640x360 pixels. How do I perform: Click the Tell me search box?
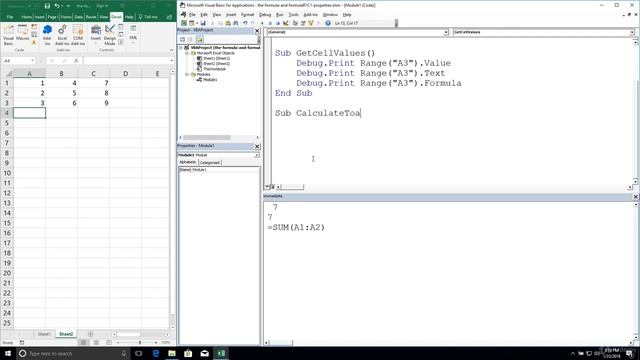coord(149,17)
